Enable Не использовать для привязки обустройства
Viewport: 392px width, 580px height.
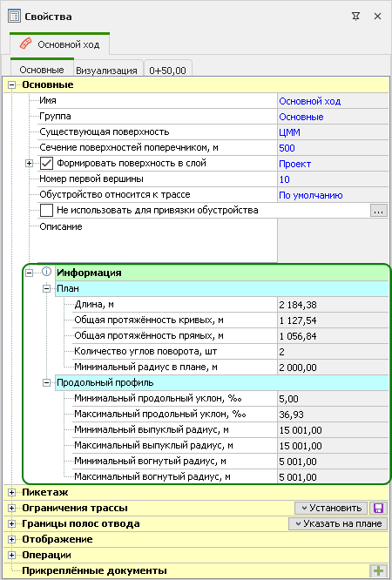47,210
